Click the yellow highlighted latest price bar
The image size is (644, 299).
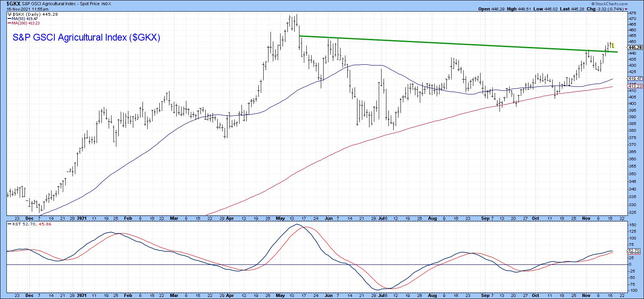(612, 45)
